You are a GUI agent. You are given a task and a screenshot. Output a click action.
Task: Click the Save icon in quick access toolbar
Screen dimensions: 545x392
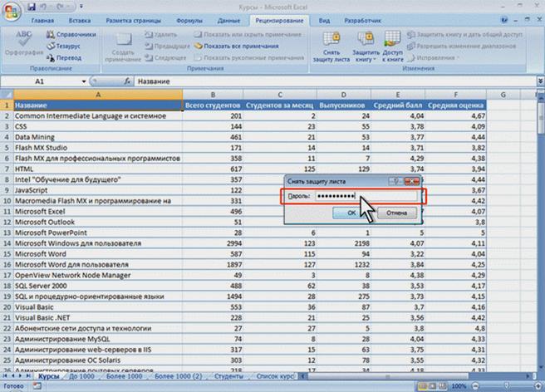click(x=32, y=7)
